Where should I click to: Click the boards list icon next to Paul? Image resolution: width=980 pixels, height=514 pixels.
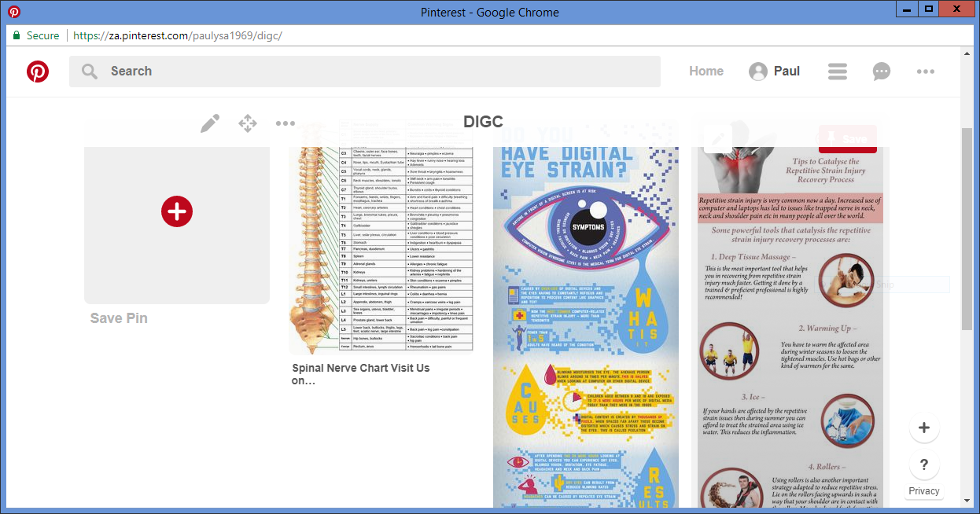(x=837, y=72)
